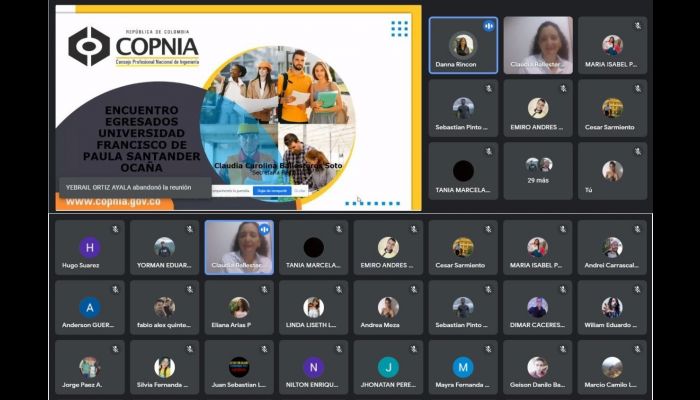Image resolution: width=700 pixels, height=400 pixels.
Task: Click muted mic icon on Geison Danilo Ba tile
Action: pyautogui.click(x=563, y=349)
